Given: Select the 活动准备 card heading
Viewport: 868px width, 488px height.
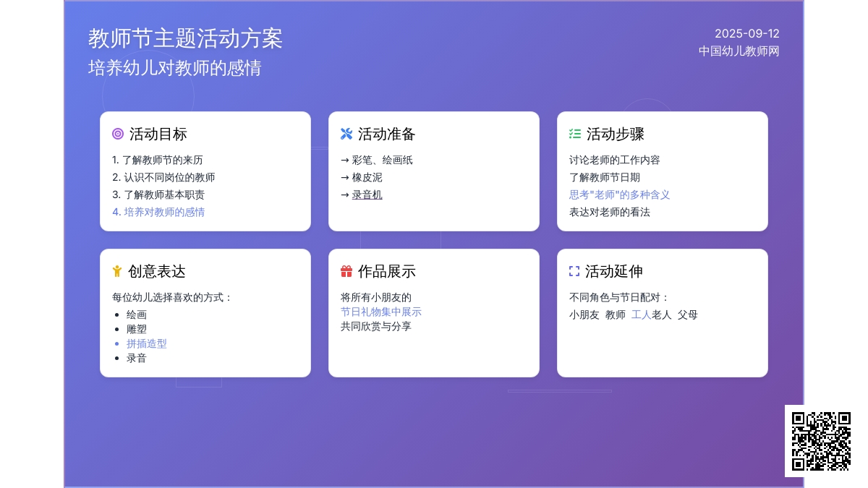Looking at the screenshot, I should [387, 134].
